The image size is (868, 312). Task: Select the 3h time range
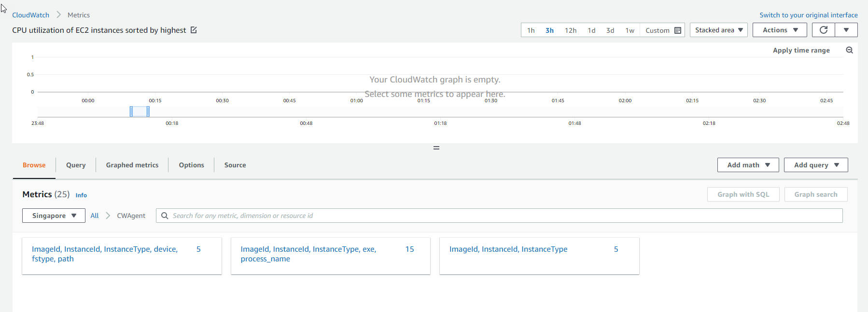coord(549,30)
